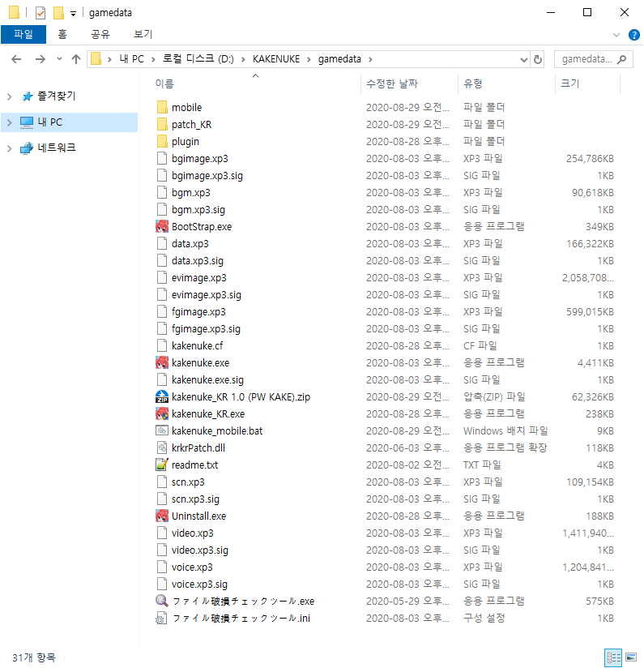
Task: Select the data.xp3.sig file name
Action: (x=198, y=261)
